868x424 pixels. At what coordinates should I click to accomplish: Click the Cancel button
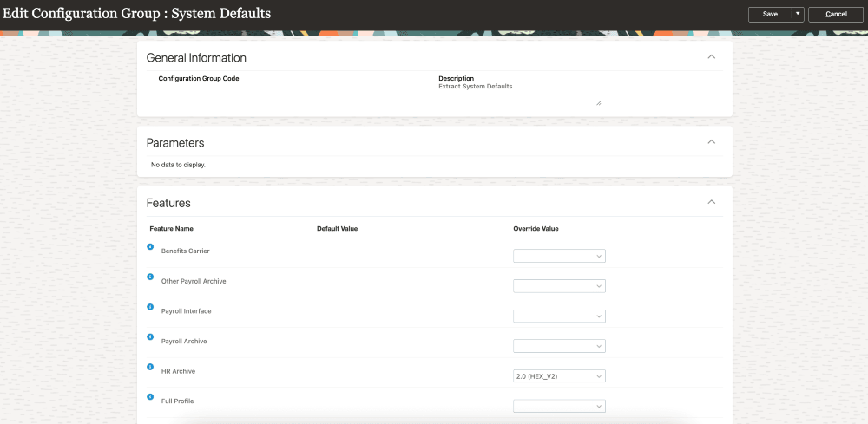coord(836,15)
